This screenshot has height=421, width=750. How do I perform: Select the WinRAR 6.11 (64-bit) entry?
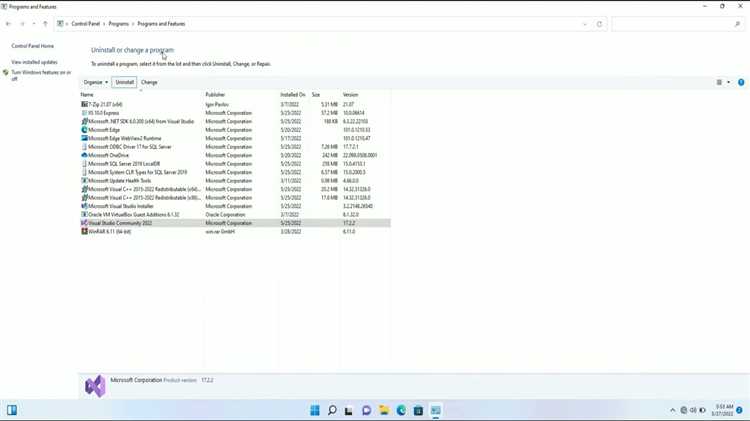pos(235,232)
